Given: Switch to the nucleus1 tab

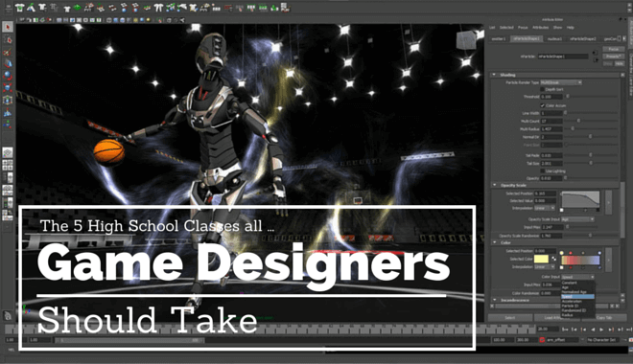Looking at the screenshot, I should click(554, 38).
